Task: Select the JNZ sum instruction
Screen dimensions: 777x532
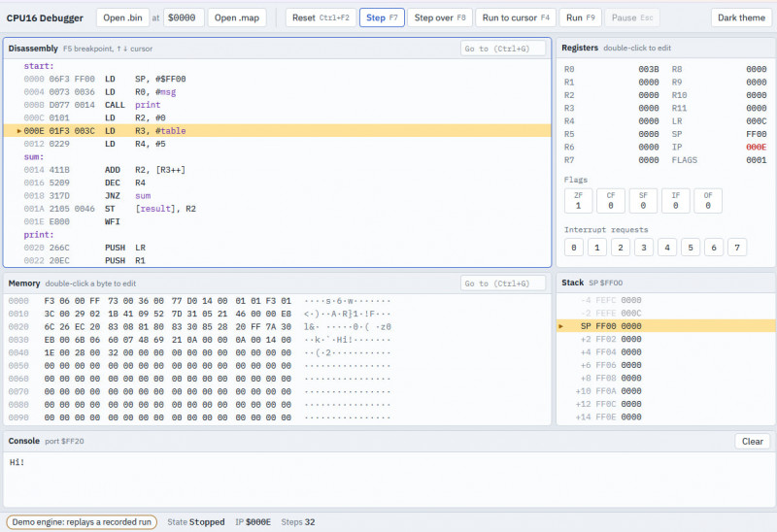Action: click(277, 196)
